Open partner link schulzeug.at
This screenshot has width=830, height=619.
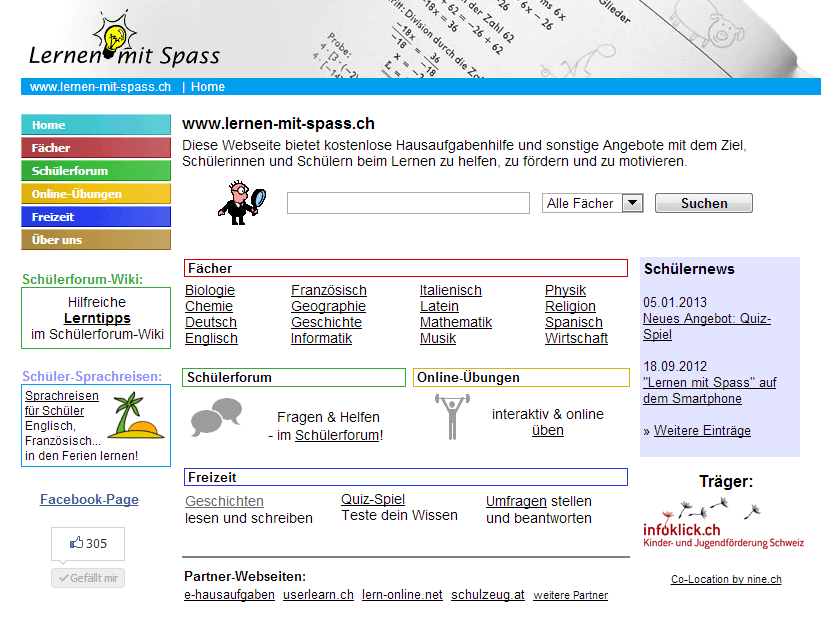tap(488, 595)
